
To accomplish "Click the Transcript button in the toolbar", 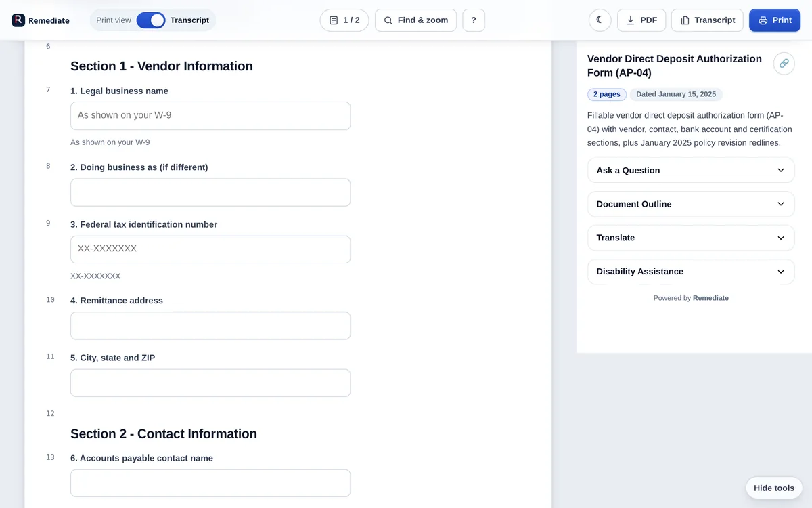I will point(707,20).
